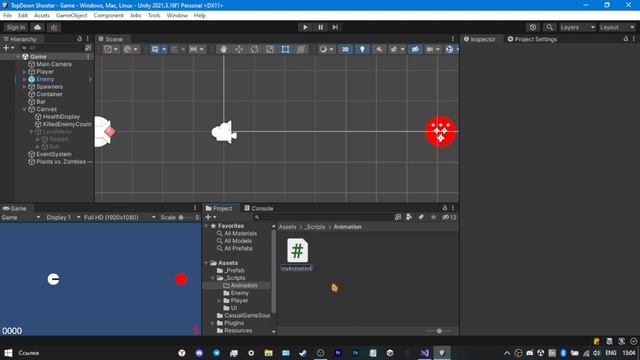The width and height of the screenshot is (640, 360).
Task: Open the version control icon beside cloud
Action: [x=54, y=27]
